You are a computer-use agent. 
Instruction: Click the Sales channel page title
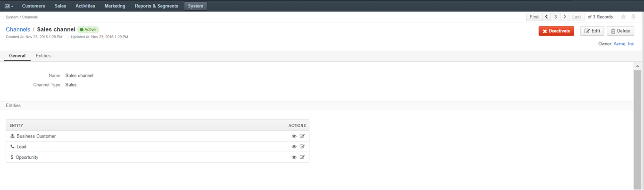click(56, 29)
